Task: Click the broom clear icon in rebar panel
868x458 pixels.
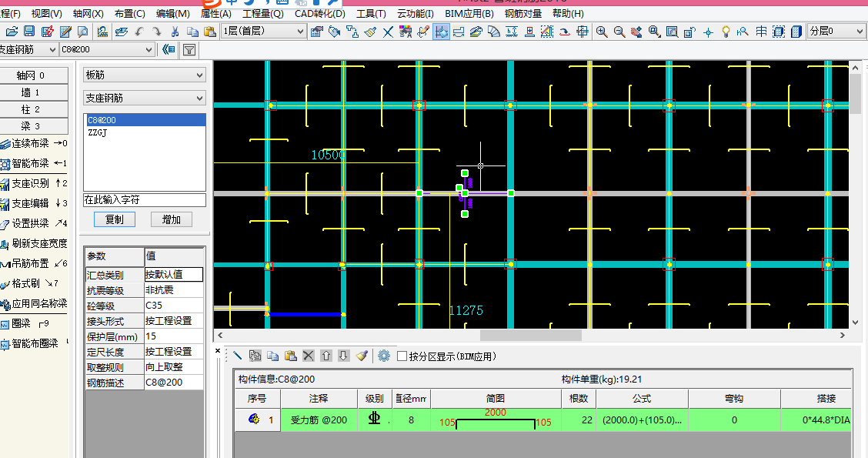Action: point(362,356)
